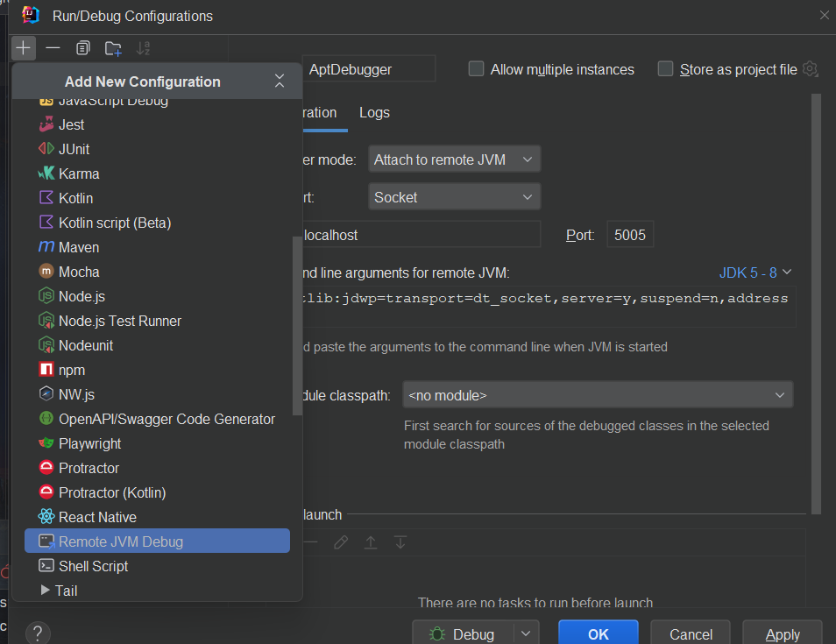Click into the Port field showing 5005

click(630, 235)
